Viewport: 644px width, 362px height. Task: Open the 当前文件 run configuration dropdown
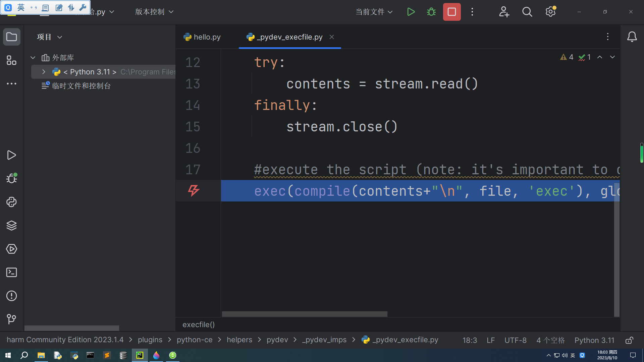pyautogui.click(x=374, y=12)
